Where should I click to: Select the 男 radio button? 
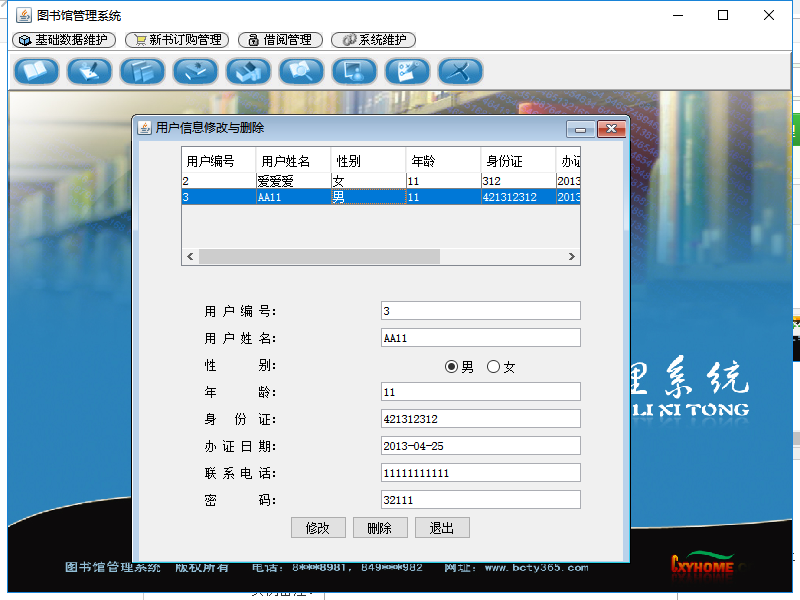click(x=452, y=367)
